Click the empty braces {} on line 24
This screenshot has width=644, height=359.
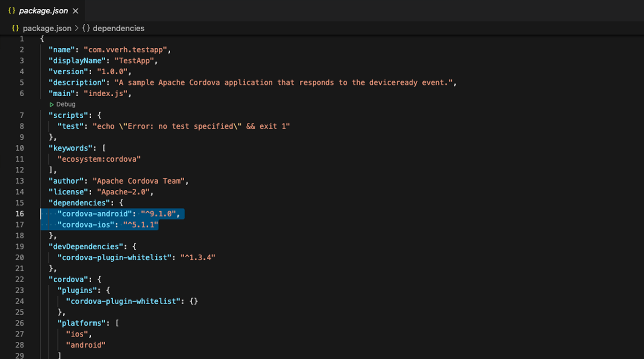194,301
